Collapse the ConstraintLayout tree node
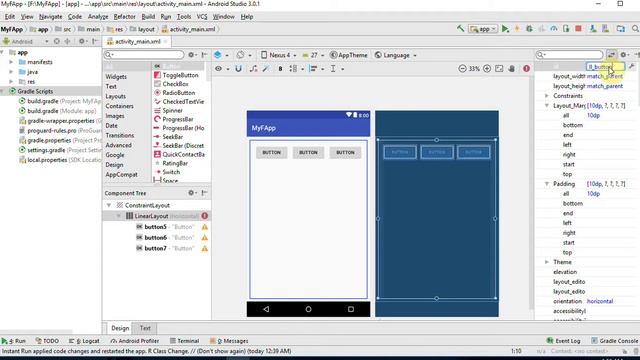This screenshot has height=360, width=640. point(109,205)
